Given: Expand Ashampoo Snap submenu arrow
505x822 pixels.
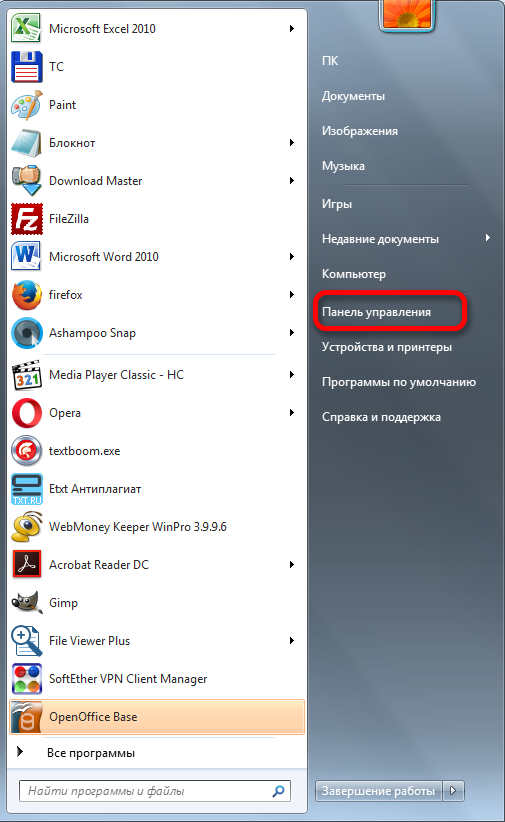Looking at the screenshot, I should pyautogui.click(x=292, y=333).
